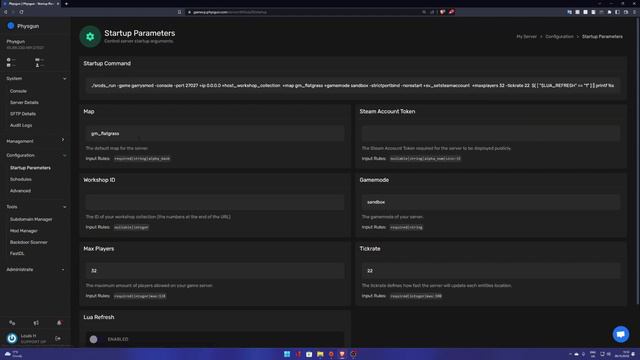
Task: Open Backdoor Scanner in the sidebar
Action: (29, 242)
